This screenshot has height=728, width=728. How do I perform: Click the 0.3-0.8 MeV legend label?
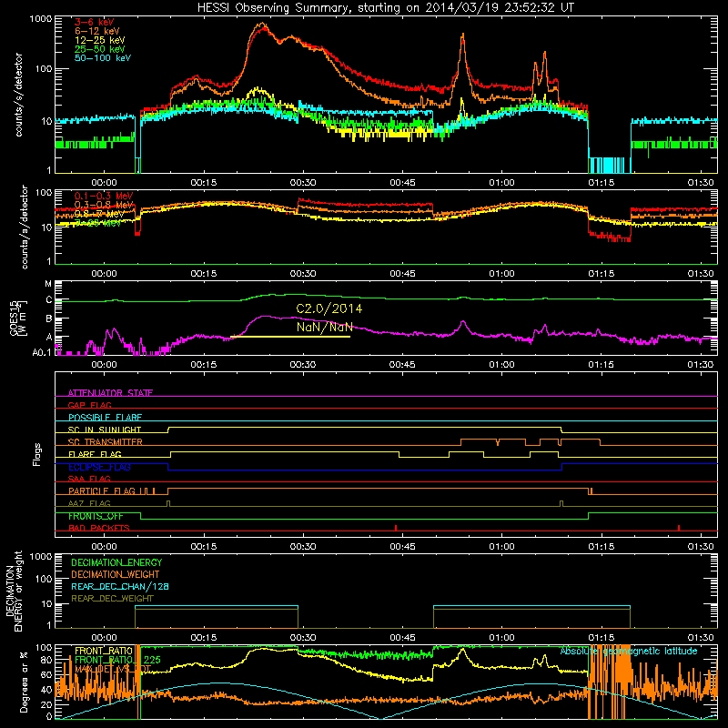(x=104, y=205)
